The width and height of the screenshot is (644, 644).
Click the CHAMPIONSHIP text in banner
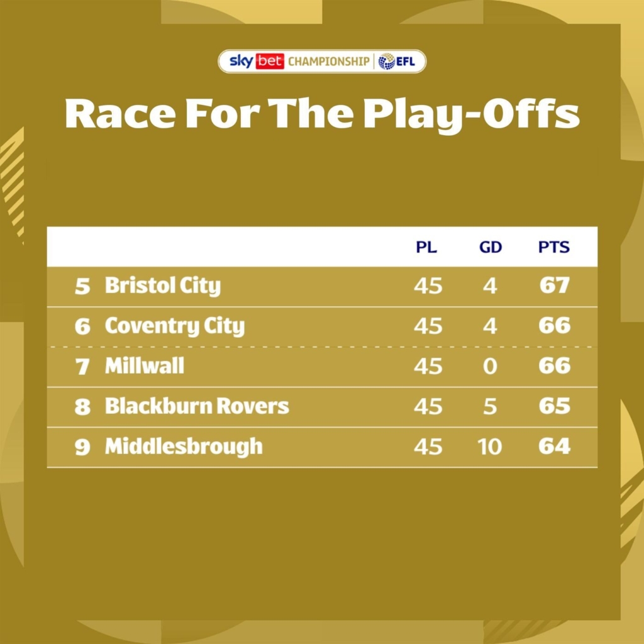pyautogui.click(x=328, y=62)
